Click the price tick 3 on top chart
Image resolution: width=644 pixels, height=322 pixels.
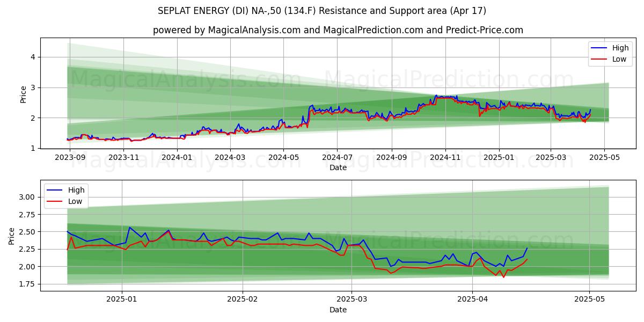coord(33,87)
